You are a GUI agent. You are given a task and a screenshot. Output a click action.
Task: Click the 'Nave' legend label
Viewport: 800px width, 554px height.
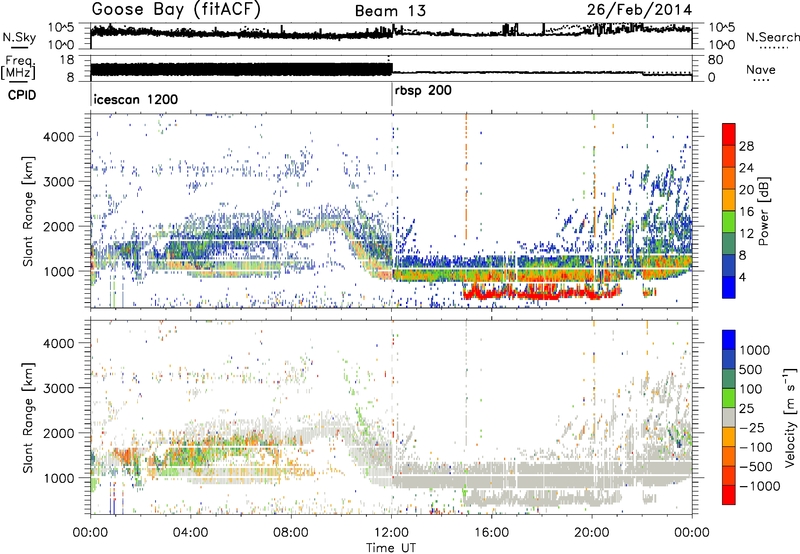click(x=761, y=69)
